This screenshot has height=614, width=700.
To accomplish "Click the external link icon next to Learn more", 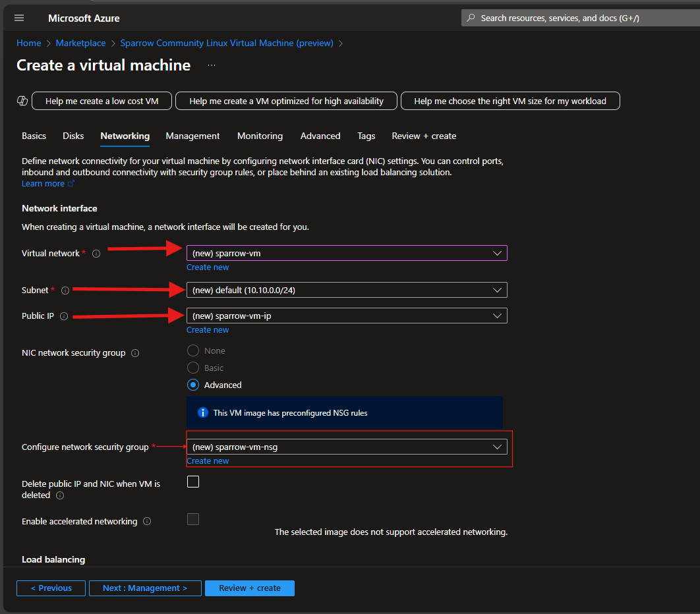I will [x=71, y=183].
